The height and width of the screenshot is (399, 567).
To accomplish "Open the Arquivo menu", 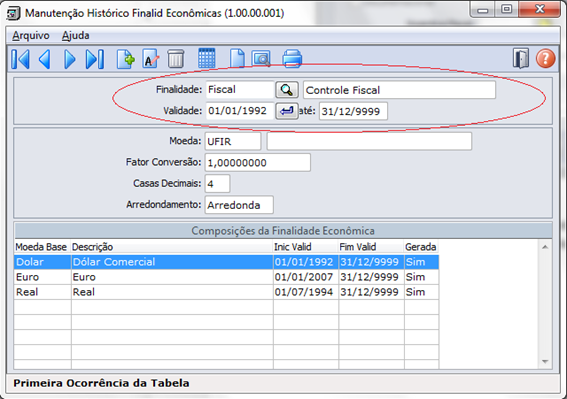I will [x=31, y=35].
